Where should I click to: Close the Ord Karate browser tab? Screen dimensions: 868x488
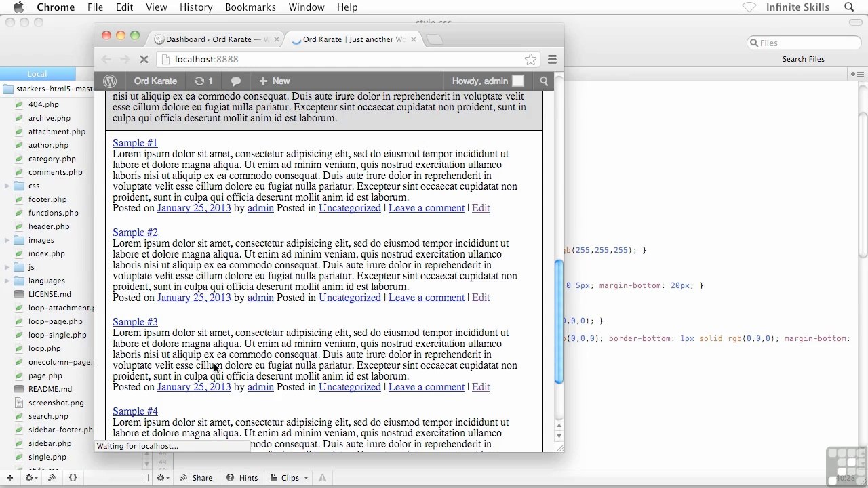point(413,39)
